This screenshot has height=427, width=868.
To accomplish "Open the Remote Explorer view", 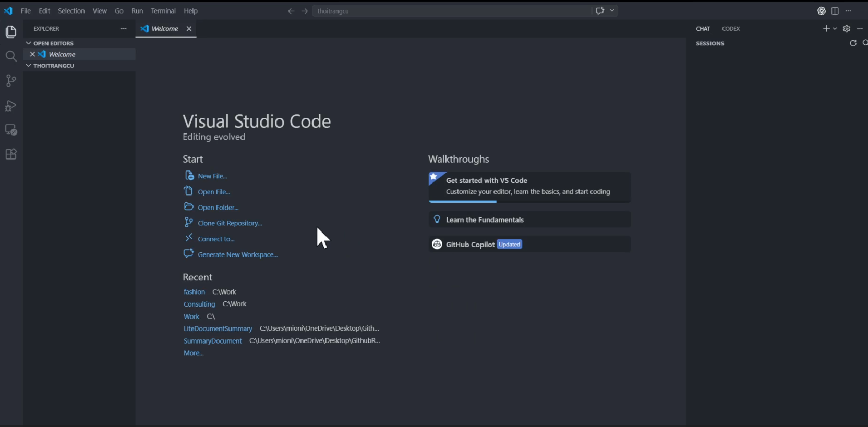I will [x=11, y=130].
